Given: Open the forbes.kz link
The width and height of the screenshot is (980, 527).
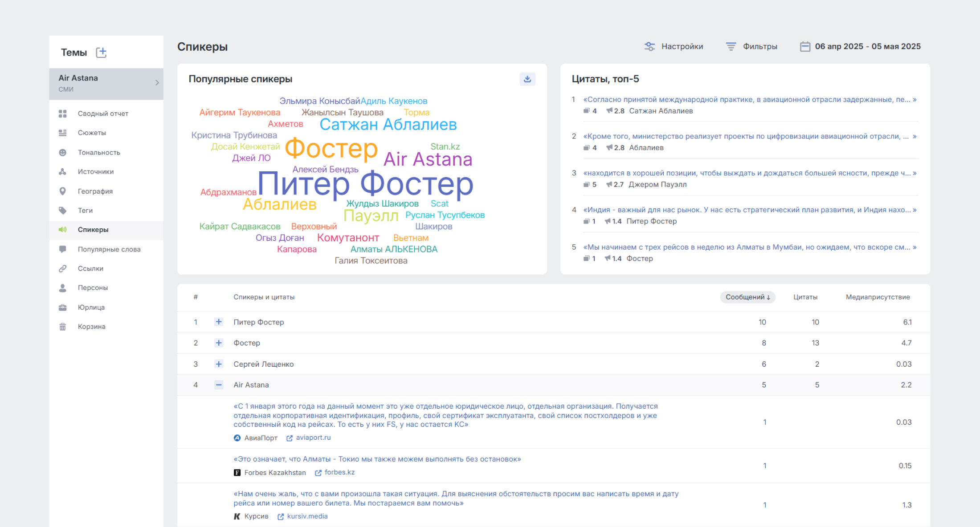Looking at the screenshot, I should pos(339,472).
